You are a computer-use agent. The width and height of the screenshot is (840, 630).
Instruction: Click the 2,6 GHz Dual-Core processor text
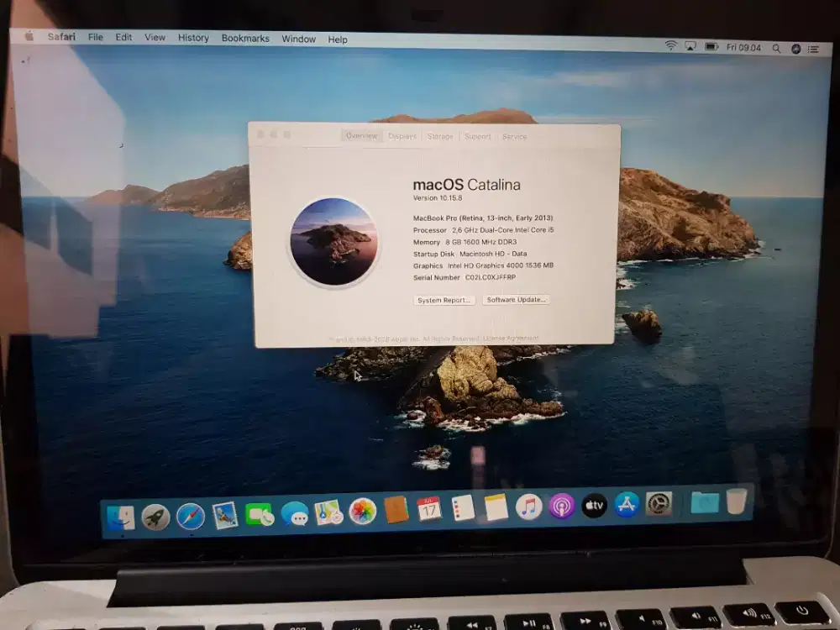(x=503, y=230)
